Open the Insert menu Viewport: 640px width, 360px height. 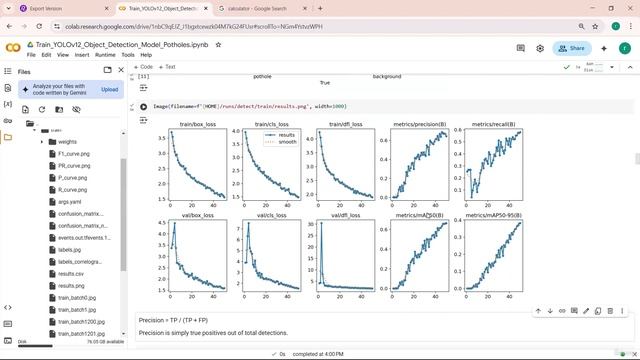coord(82,55)
